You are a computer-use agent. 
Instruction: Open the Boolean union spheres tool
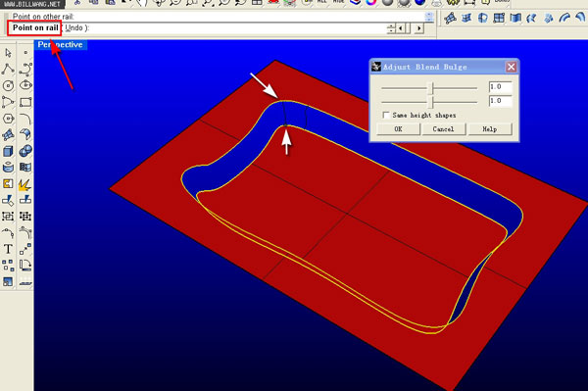click(25, 151)
